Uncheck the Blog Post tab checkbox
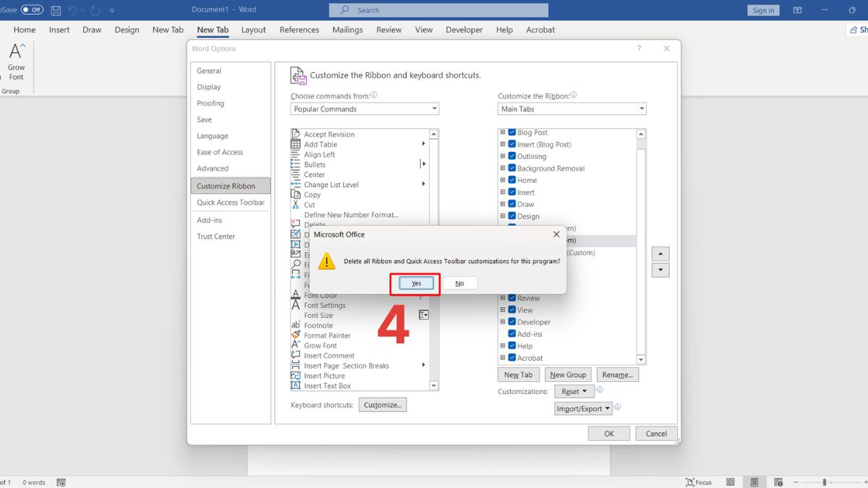Screen dimensions: 868x488 [x=512, y=132]
